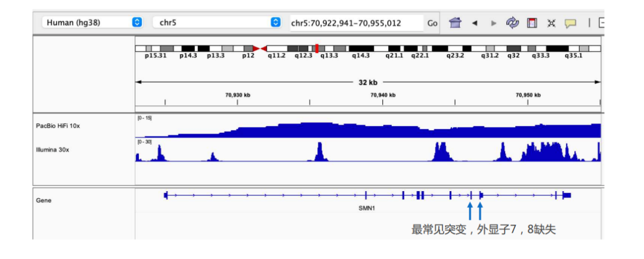Open the chr5 chromosome dropdown
Screen dimensions: 644x259
tap(217, 23)
